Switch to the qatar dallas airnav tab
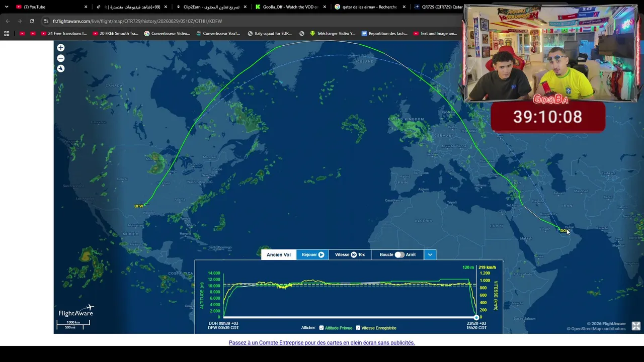 coord(370,7)
